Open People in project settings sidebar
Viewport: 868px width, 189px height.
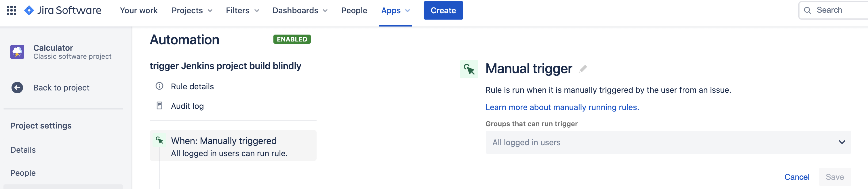coord(23,173)
